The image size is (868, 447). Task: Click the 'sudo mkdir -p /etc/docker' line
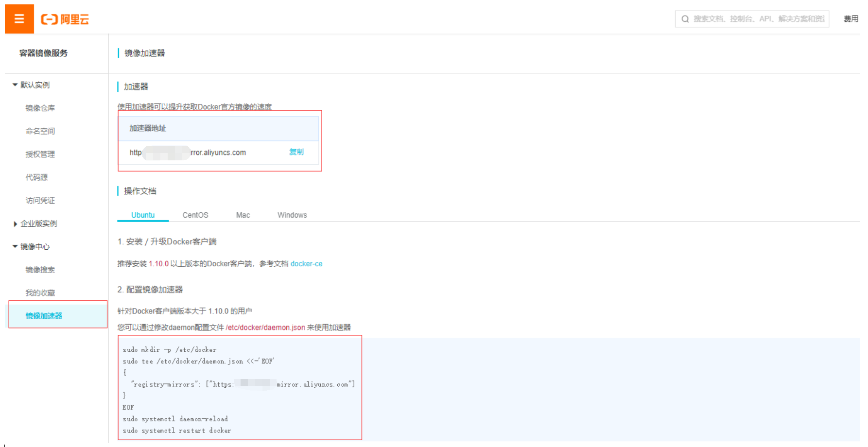[x=170, y=350]
